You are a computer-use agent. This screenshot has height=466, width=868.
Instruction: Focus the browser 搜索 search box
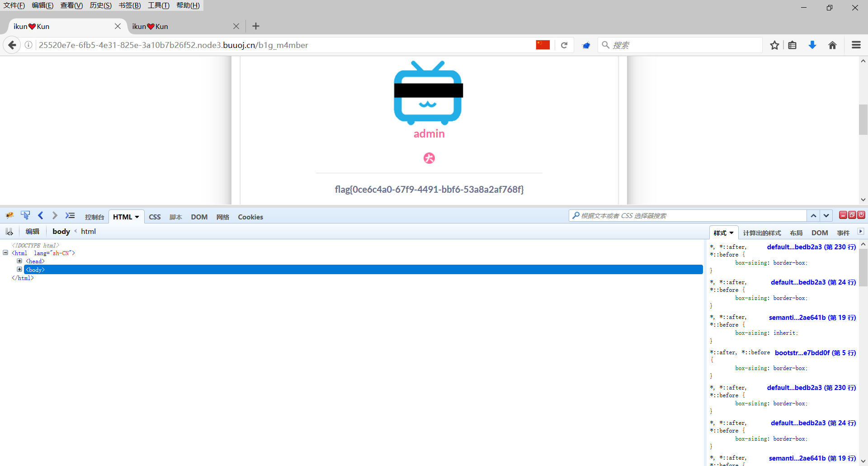(680, 45)
